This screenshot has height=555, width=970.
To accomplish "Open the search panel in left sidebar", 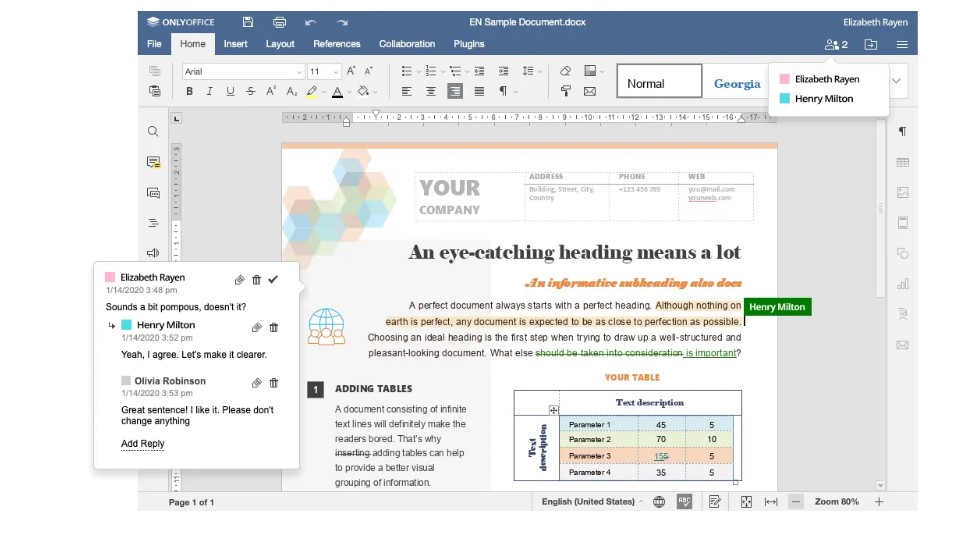I will [x=153, y=132].
